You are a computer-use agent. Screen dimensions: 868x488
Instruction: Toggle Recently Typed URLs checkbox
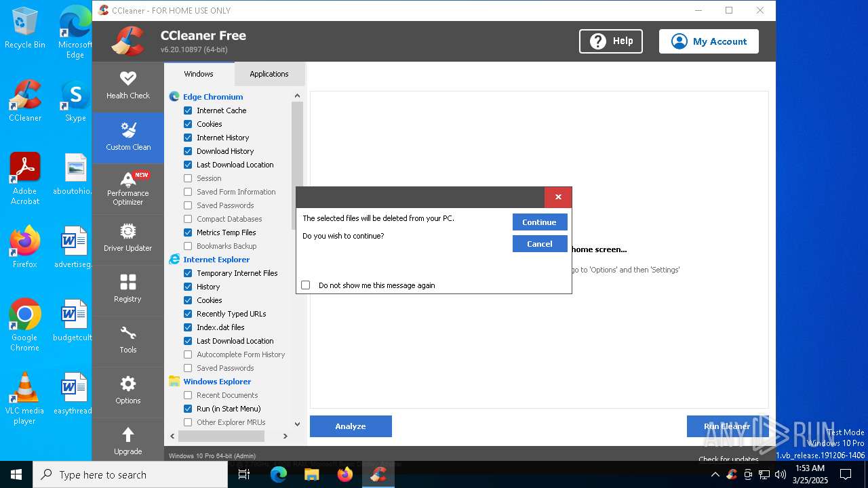click(188, 314)
